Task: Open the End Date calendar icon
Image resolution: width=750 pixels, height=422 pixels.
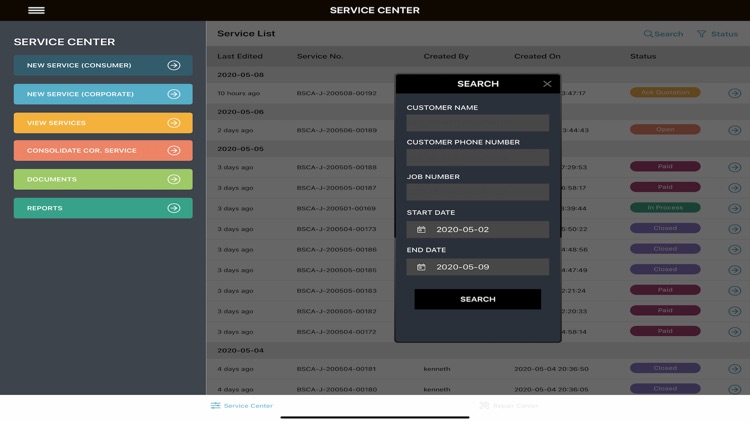Action: click(x=421, y=267)
